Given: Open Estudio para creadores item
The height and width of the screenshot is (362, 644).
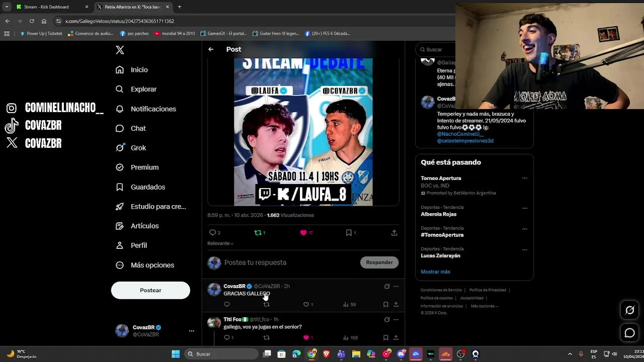Looking at the screenshot, I should [150, 207].
